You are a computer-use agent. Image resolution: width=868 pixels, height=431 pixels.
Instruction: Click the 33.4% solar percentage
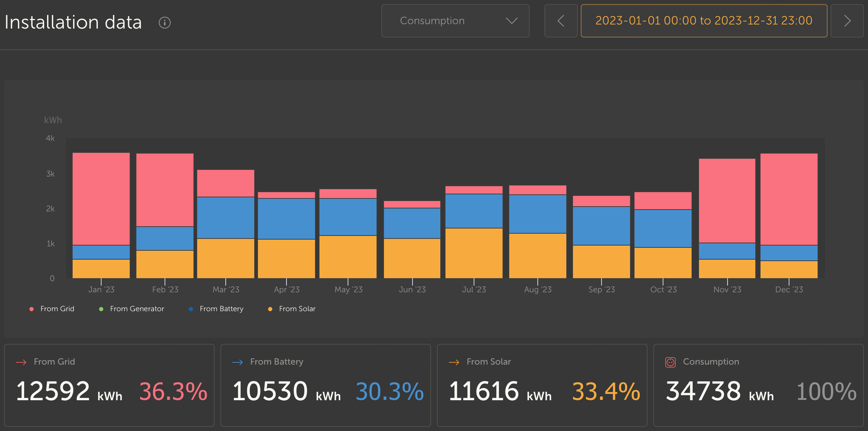[606, 391]
